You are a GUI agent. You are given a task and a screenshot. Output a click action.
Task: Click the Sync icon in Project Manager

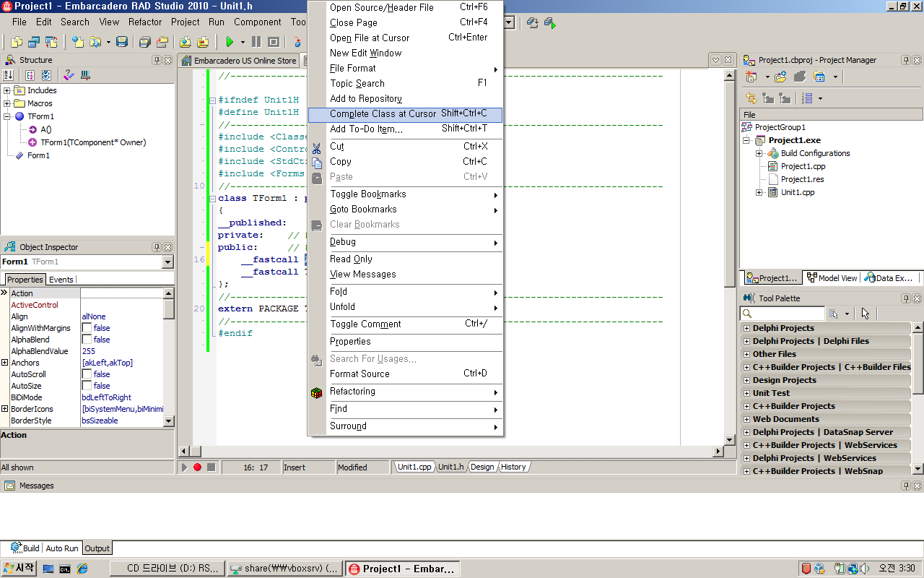point(751,98)
